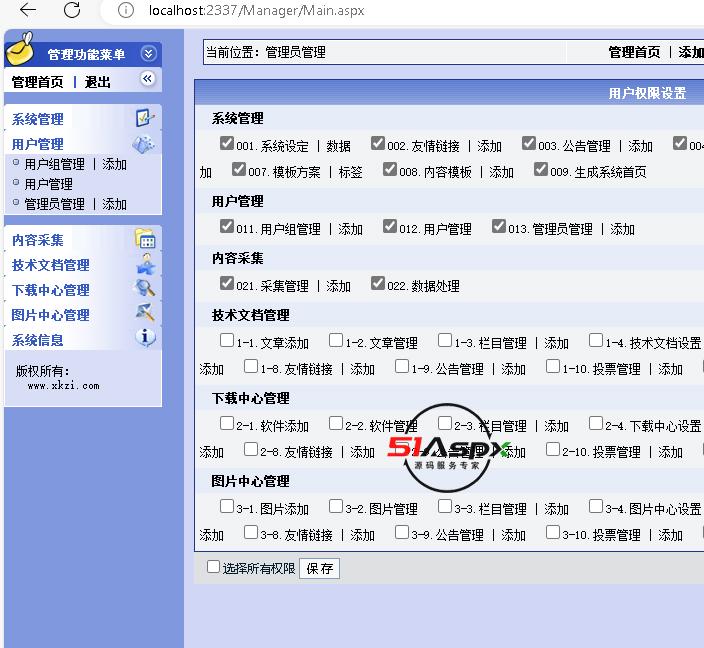Uncheck 011.用户组管理 permission
704x648 pixels.
pyautogui.click(x=227, y=226)
